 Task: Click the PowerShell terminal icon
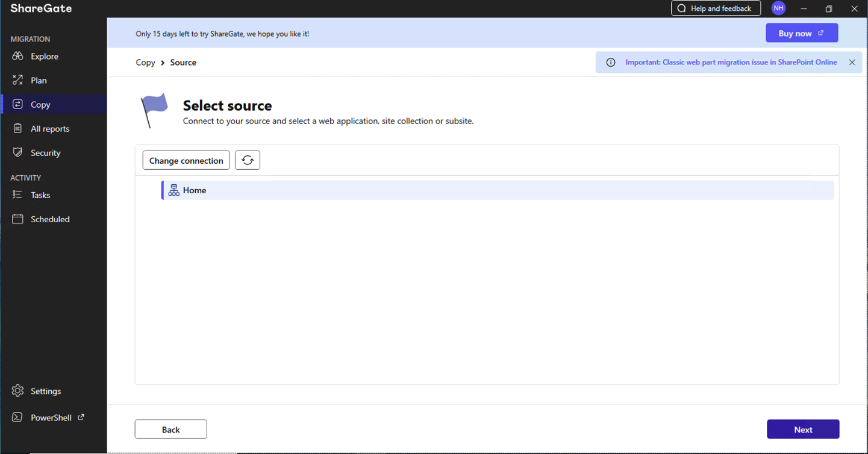tap(17, 417)
